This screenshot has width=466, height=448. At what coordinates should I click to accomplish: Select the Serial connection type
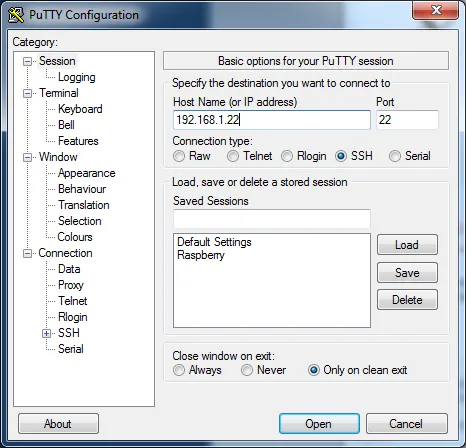coord(395,156)
